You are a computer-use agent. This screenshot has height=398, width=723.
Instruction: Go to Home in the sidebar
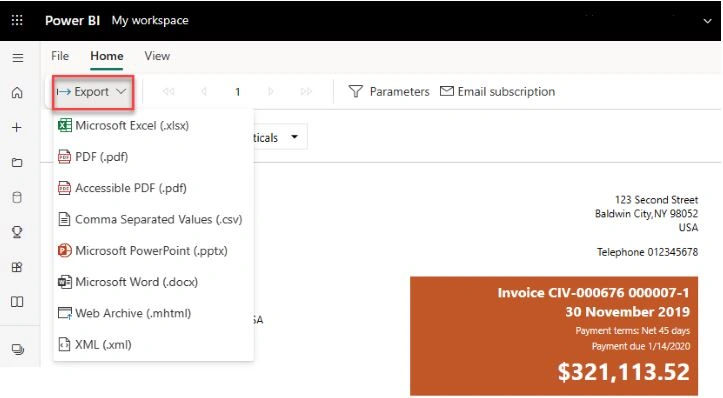coord(17,92)
